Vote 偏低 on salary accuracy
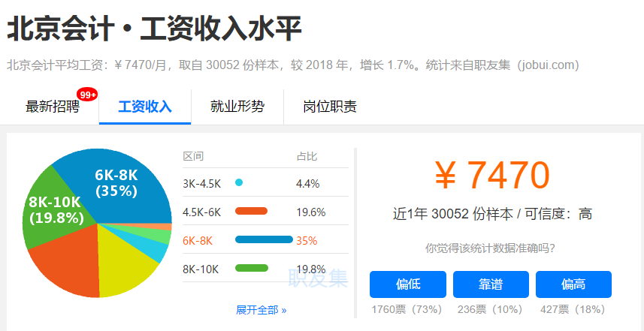Screen dimensions: 644x331 pyautogui.click(x=407, y=284)
